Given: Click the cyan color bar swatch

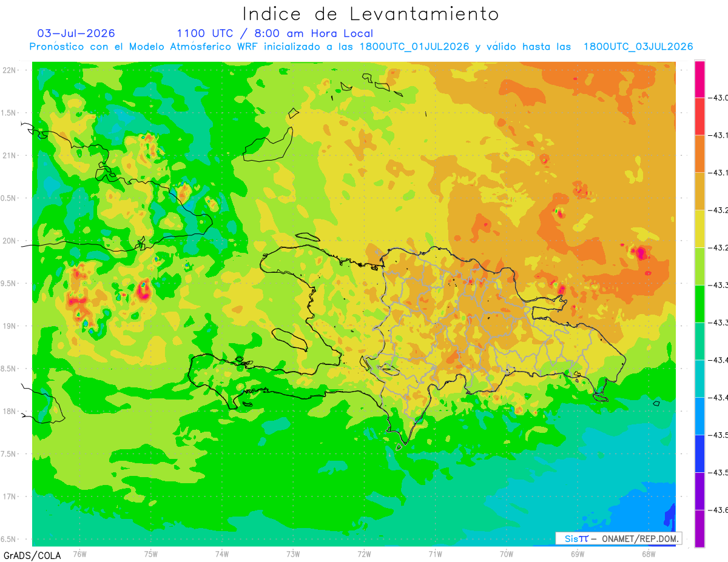Looking at the screenshot, I should (x=699, y=378).
